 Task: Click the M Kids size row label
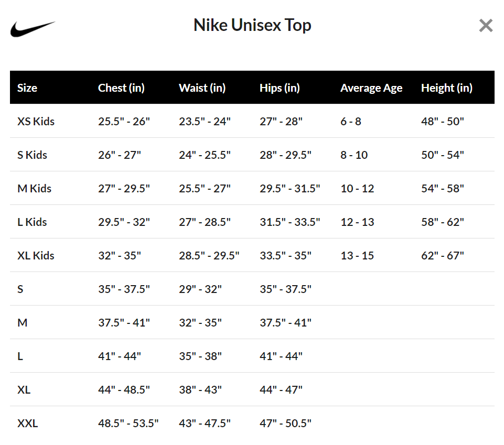pos(35,189)
